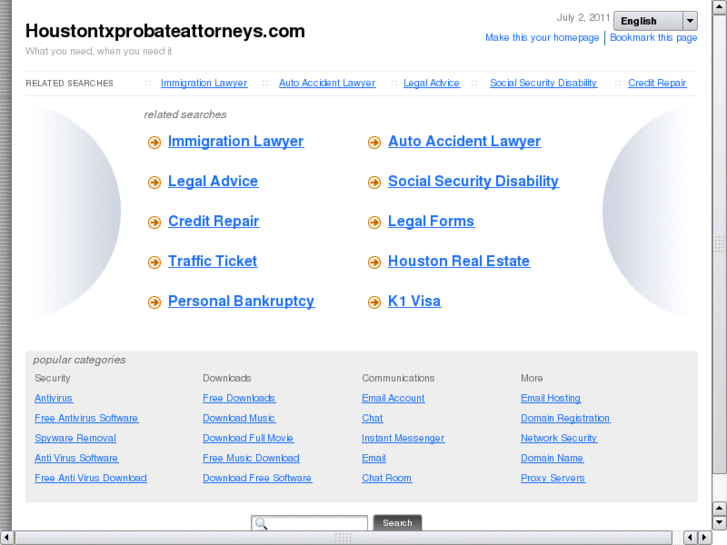Click the arrow icon beside K1 Visa
Image resolution: width=727 pixels, height=545 pixels.
pyautogui.click(x=374, y=302)
